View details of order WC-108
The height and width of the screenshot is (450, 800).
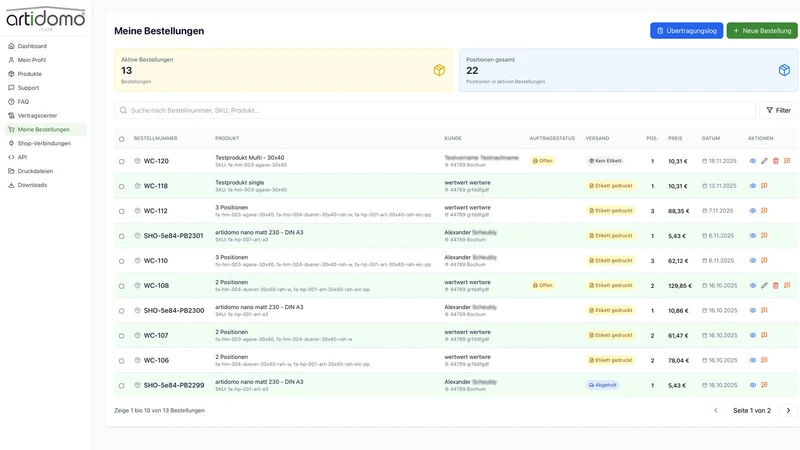tap(753, 285)
